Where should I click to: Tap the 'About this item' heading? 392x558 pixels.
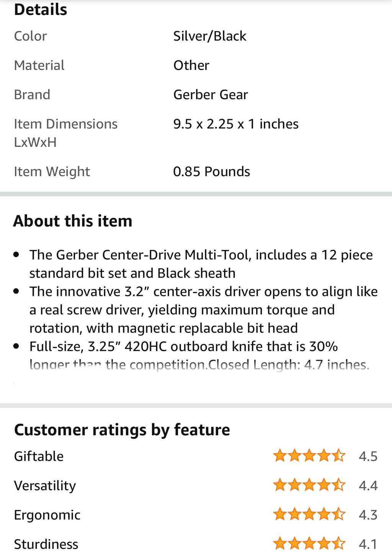pyautogui.click(x=73, y=221)
